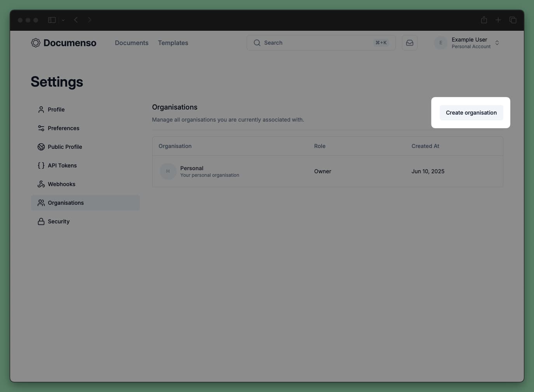The width and height of the screenshot is (534, 392).
Task: Open a new browser tab with plus button
Action: 498,19
